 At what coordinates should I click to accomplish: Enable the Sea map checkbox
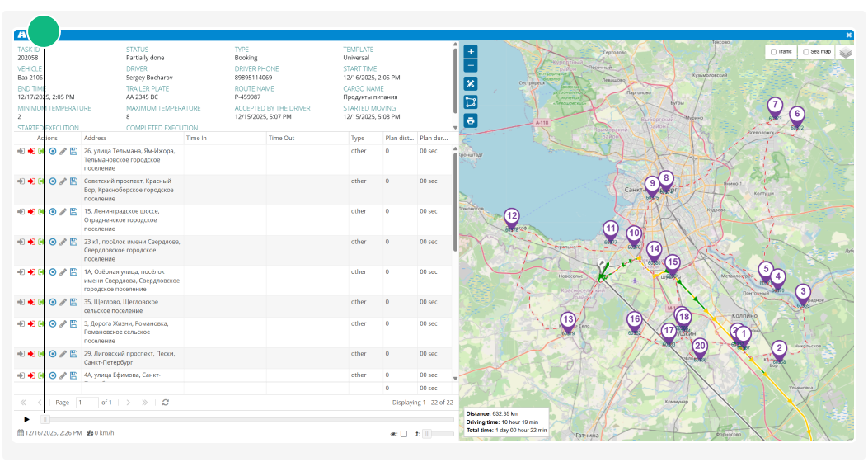click(806, 52)
